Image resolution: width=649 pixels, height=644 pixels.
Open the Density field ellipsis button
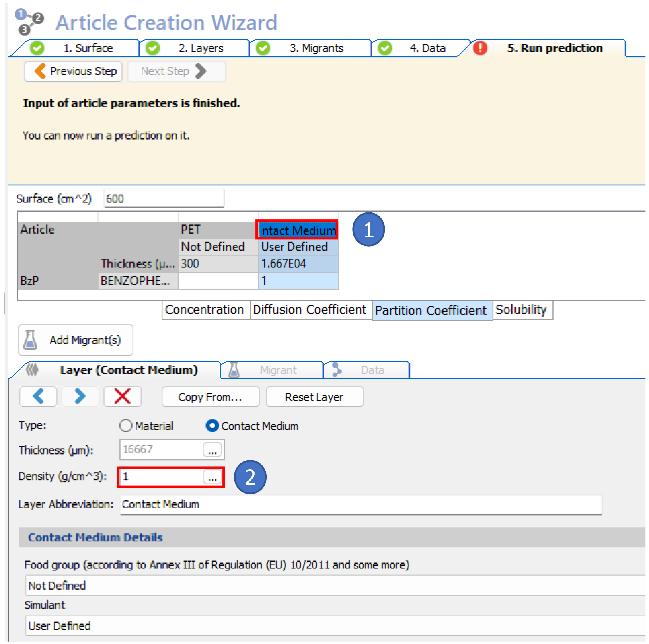pyautogui.click(x=212, y=477)
